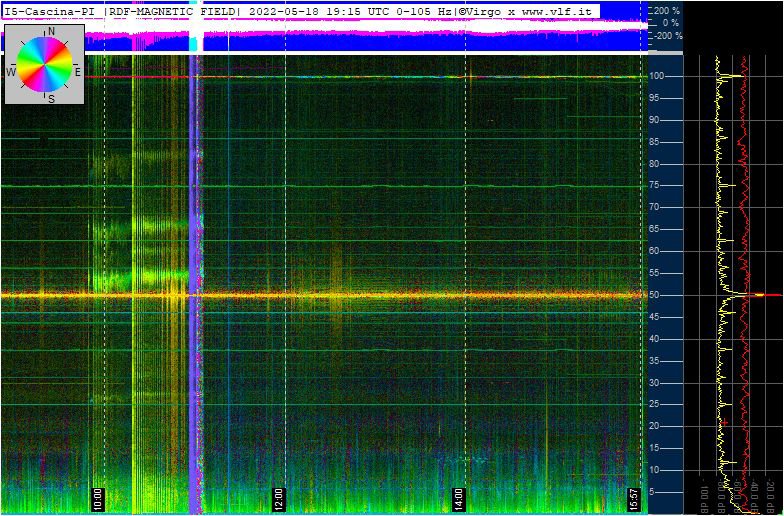The image size is (784, 516).
Task: Click the 2022-05-18 date in header
Action: coord(282,11)
